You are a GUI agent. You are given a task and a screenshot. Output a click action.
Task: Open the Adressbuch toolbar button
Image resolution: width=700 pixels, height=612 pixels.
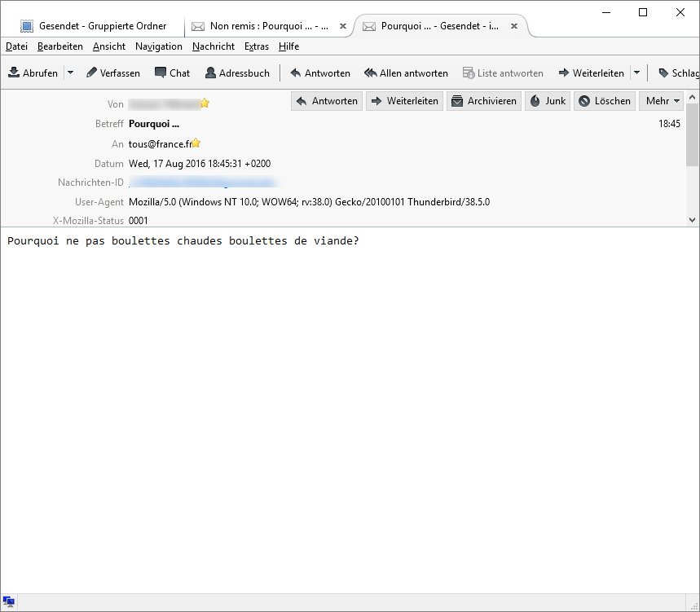[x=237, y=73]
